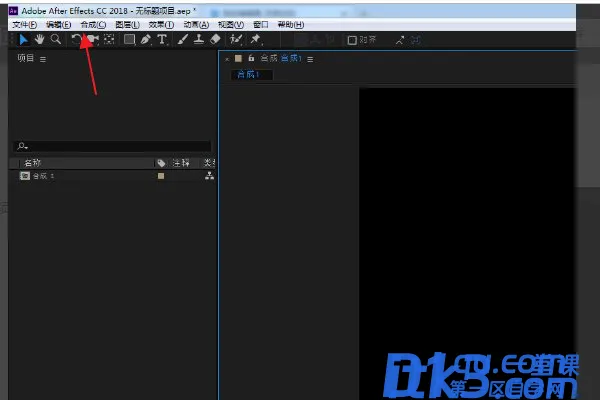Click the label tag column header icon
600x400 pixels.
pyautogui.click(x=161, y=163)
